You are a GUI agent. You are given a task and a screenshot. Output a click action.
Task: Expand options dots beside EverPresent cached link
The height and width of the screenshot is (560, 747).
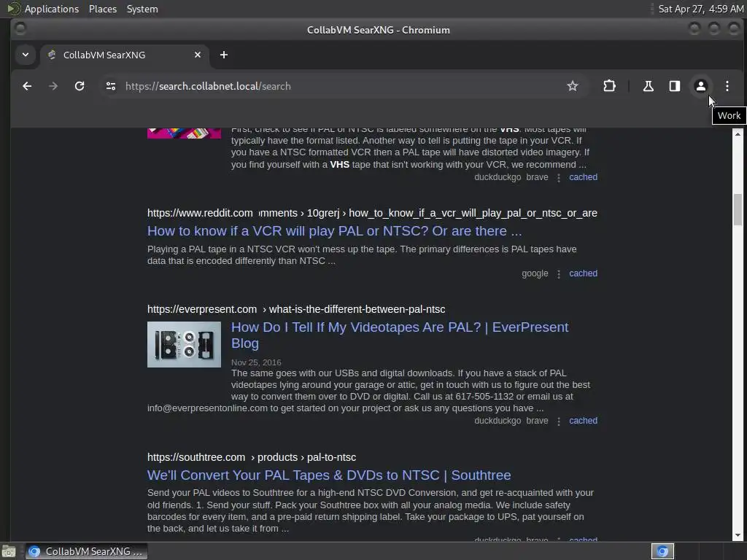(x=559, y=421)
